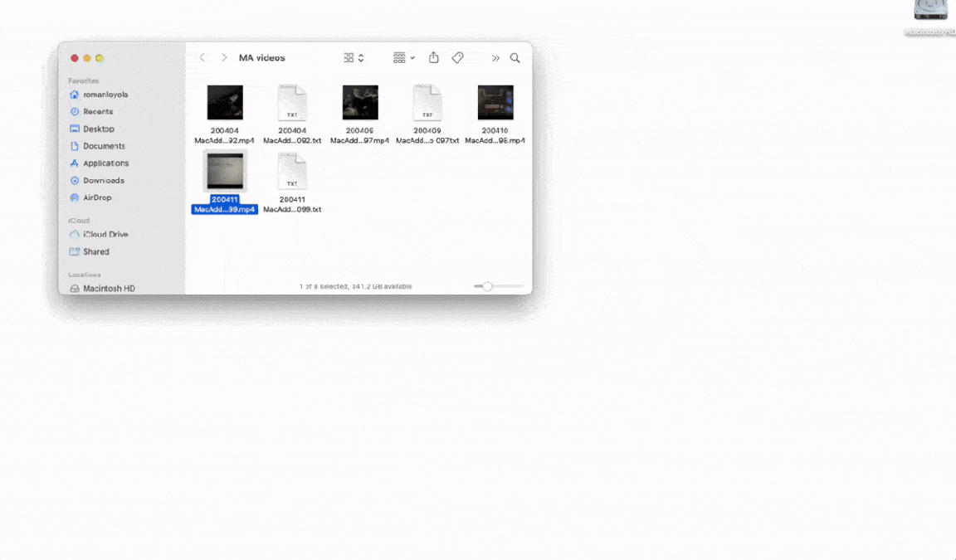Click the MA videos window title
Screen dimensions: 956x560
tap(262, 58)
